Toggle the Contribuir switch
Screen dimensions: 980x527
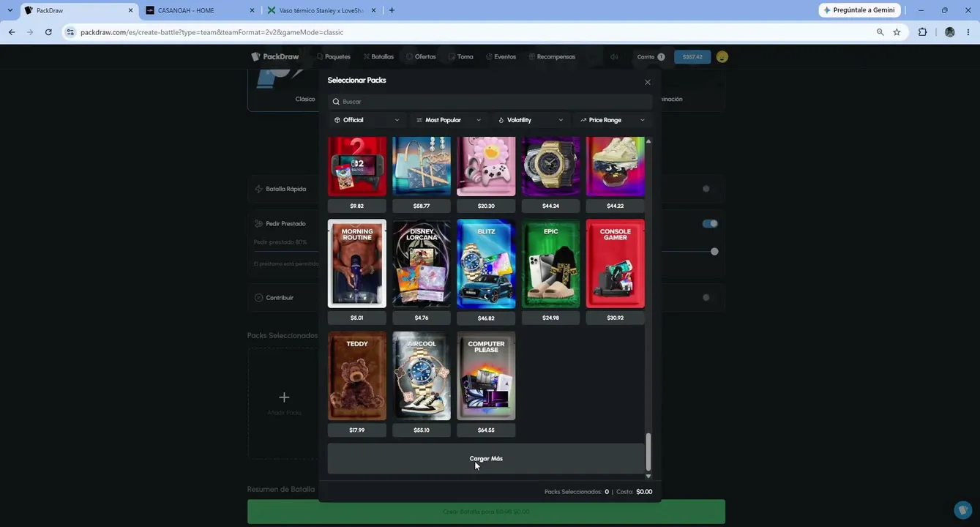tap(709, 298)
